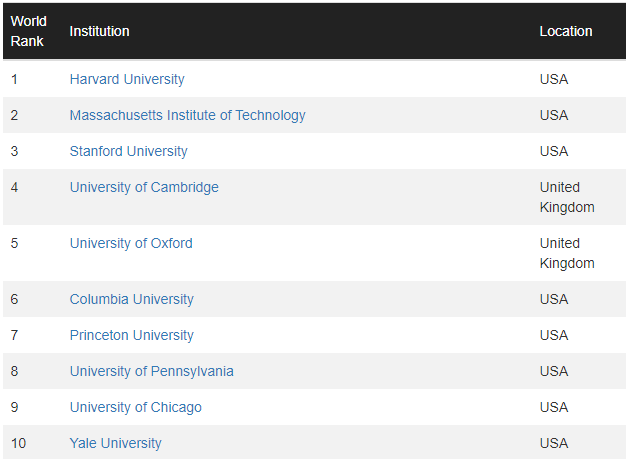The image size is (626, 459).
Task: Open the Harvard University link
Action: tap(127, 79)
